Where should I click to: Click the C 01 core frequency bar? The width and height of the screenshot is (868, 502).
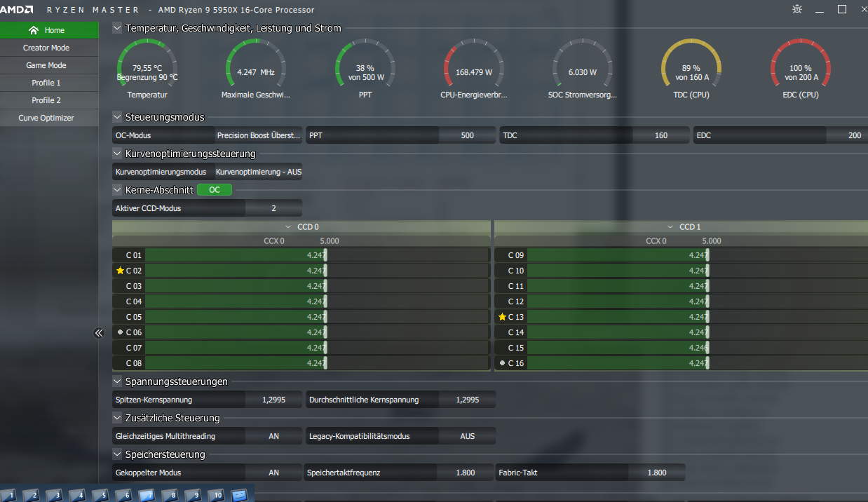point(318,255)
